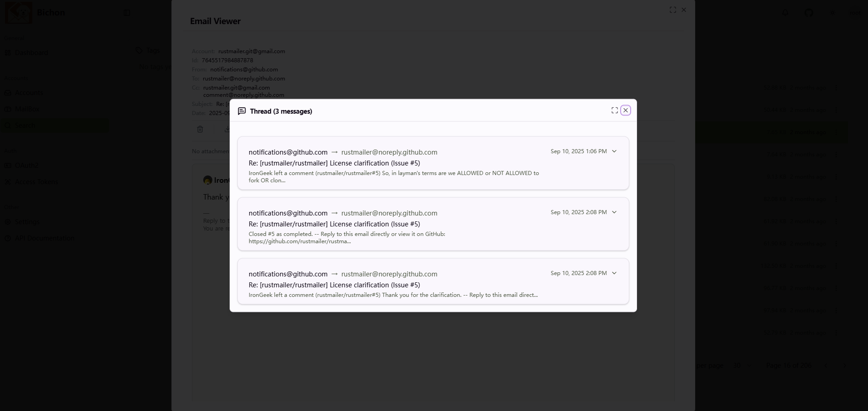Screen dimensions: 868x411
Task: Toggle light/dark theme with sun icon
Action: click(x=833, y=12)
